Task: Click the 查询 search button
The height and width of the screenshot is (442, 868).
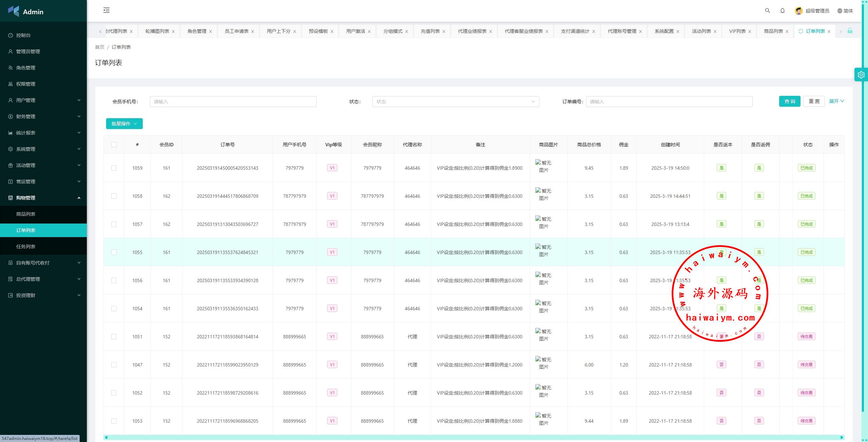Action: coord(789,101)
